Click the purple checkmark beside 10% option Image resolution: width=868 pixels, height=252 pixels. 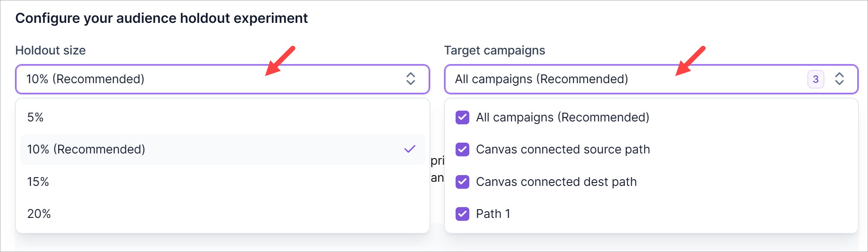[x=409, y=149]
